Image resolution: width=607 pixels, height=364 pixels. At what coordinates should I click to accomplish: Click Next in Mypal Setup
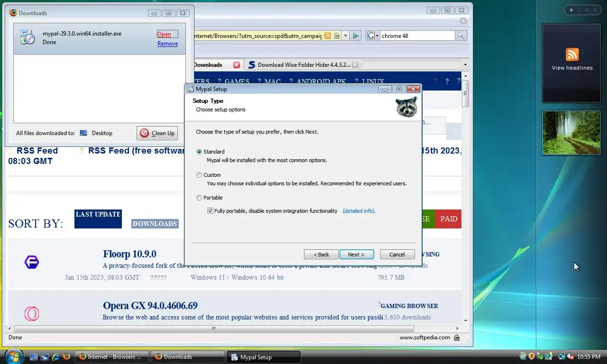tap(357, 255)
